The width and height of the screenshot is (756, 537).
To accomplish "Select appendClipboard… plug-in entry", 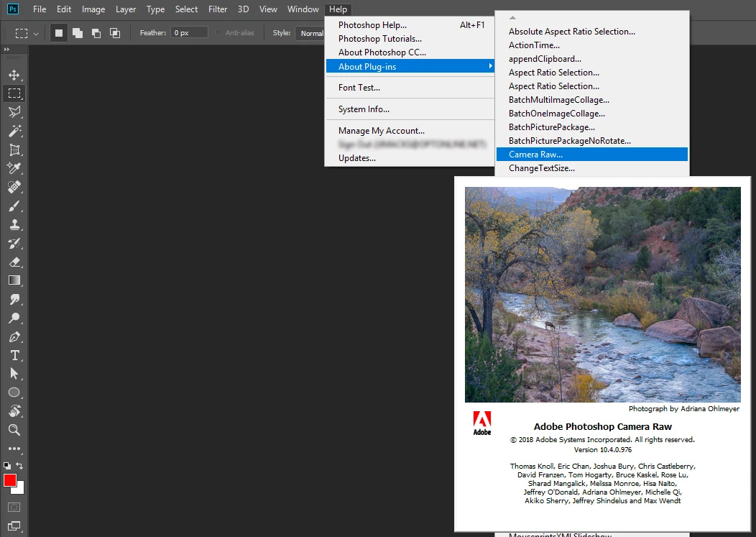I will point(591,59).
